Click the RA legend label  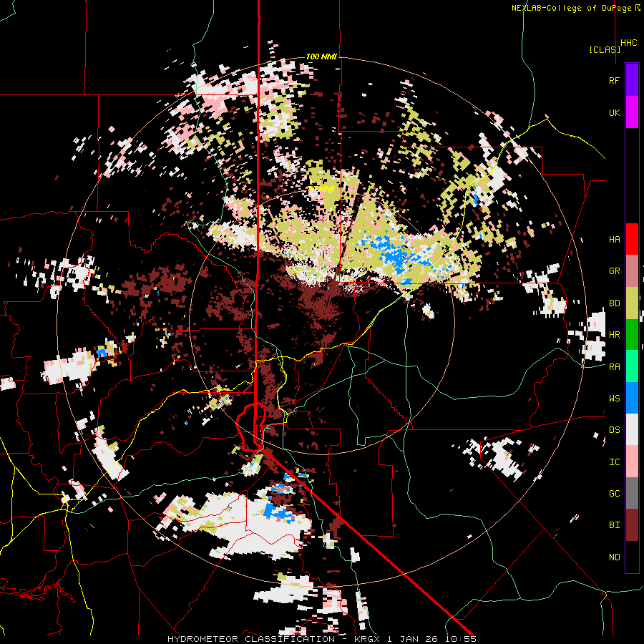pos(614,366)
